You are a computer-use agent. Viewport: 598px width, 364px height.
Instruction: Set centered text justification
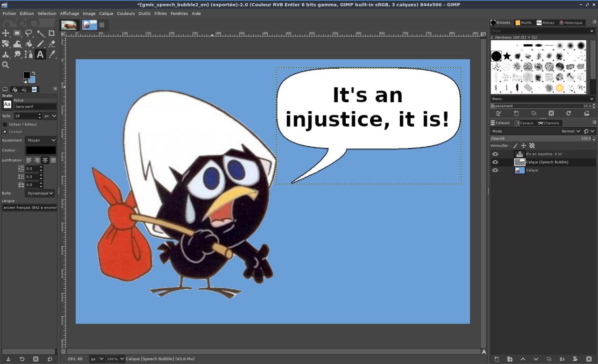click(x=45, y=160)
